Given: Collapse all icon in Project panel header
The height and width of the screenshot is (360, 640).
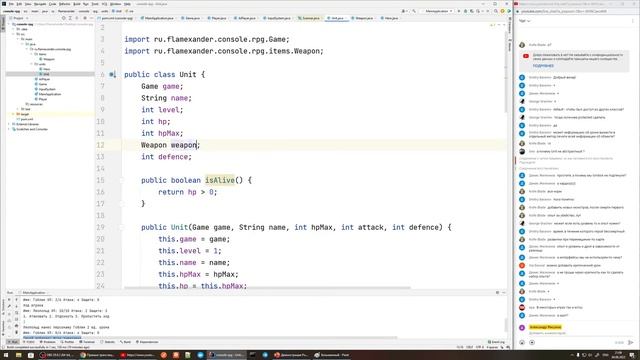Looking at the screenshot, I should (76, 18).
